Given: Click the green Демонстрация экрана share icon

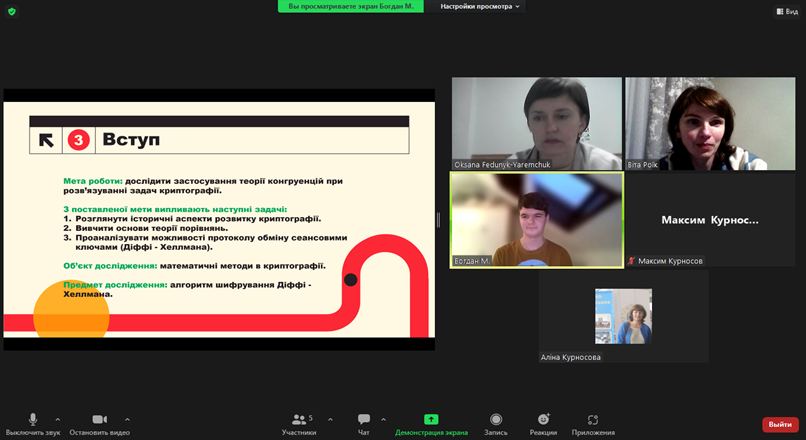Looking at the screenshot, I should point(430,420).
